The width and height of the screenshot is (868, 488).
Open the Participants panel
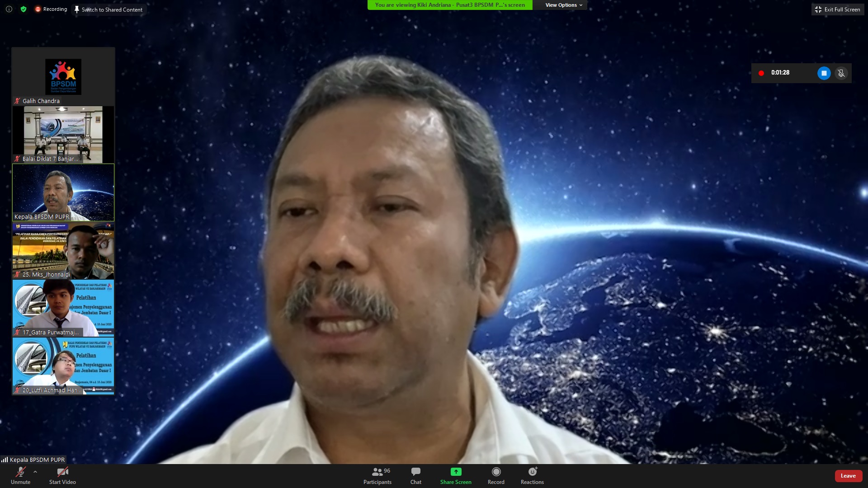[377, 475]
